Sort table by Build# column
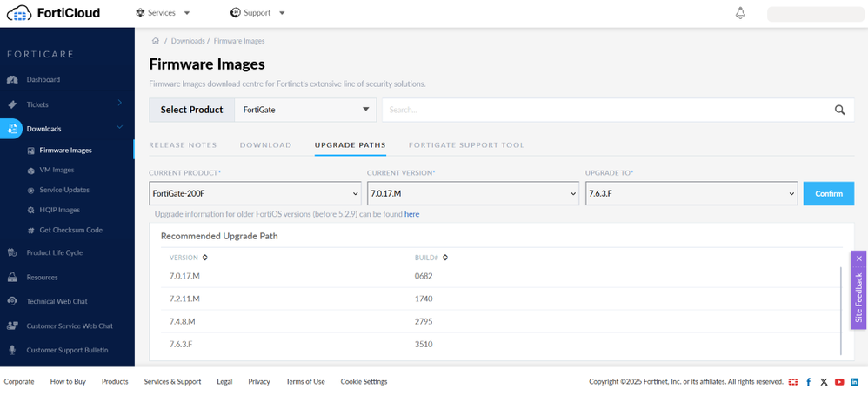Image resolution: width=868 pixels, height=396 pixels. click(x=445, y=258)
